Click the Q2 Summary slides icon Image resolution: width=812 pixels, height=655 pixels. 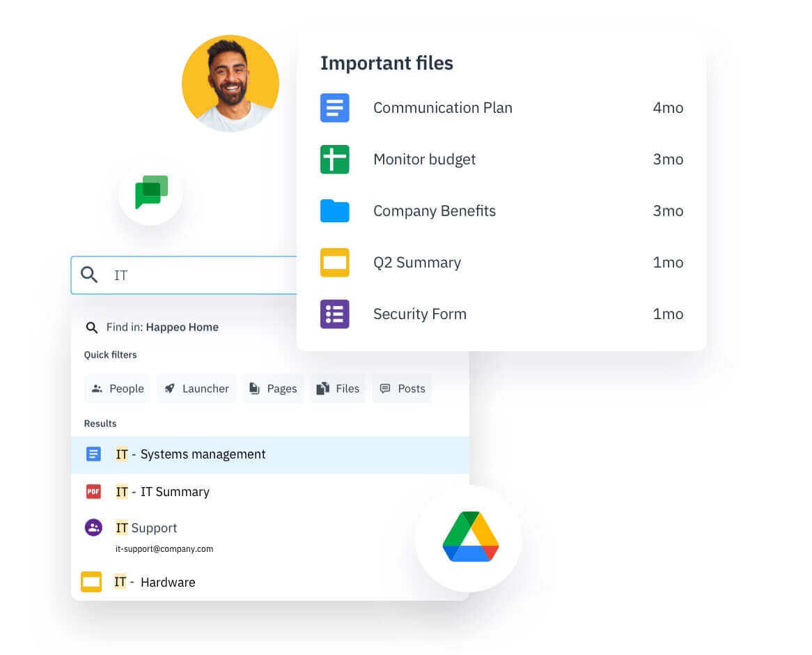click(334, 263)
